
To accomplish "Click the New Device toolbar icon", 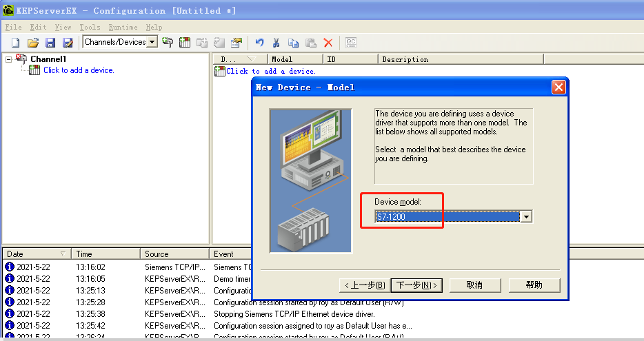I will tap(185, 43).
